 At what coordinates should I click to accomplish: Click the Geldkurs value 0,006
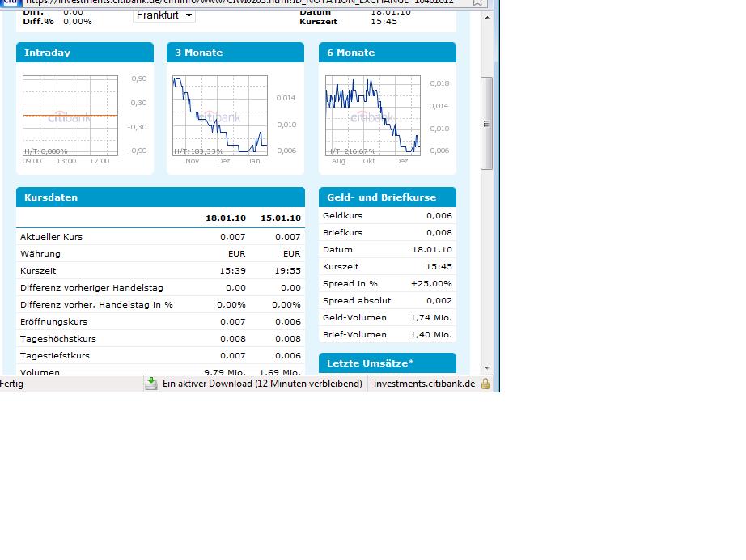pos(439,215)
